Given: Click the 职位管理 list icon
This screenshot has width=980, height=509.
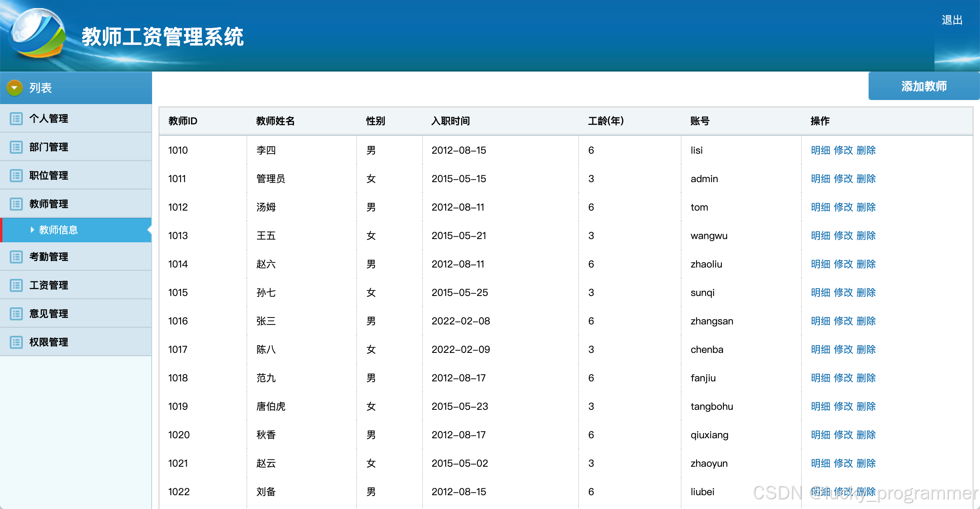Looking at the screenshot, I should coord(16,176).
